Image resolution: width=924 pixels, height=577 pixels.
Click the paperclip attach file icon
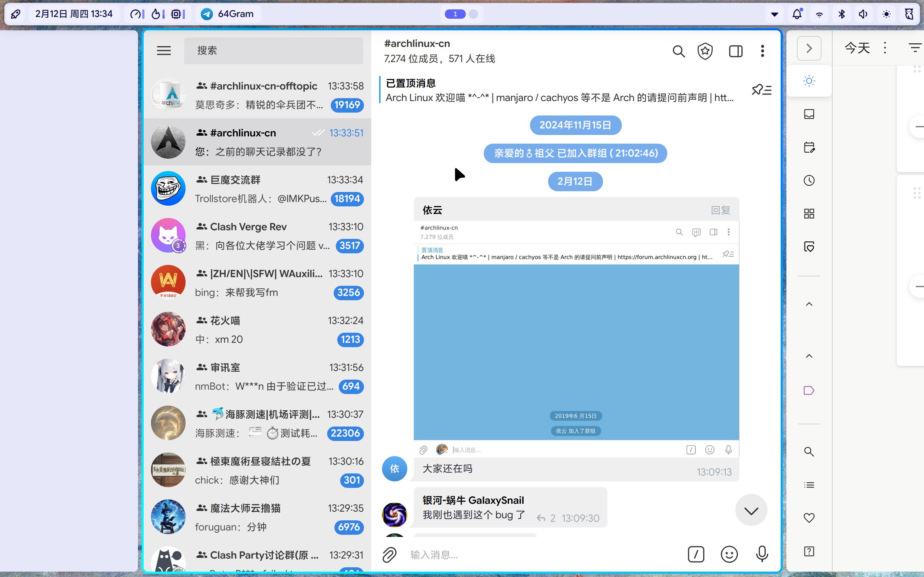390,554
